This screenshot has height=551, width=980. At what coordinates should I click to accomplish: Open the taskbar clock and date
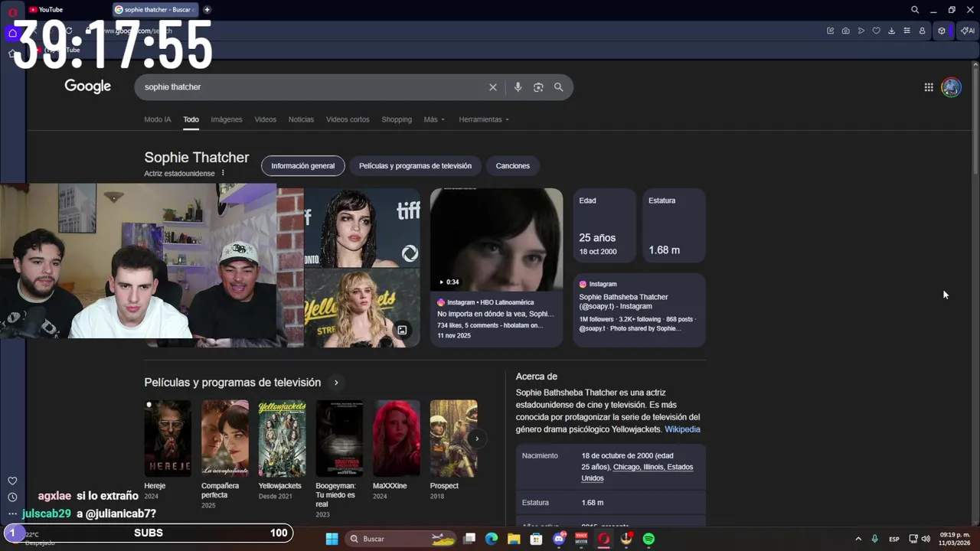[954, 539]
